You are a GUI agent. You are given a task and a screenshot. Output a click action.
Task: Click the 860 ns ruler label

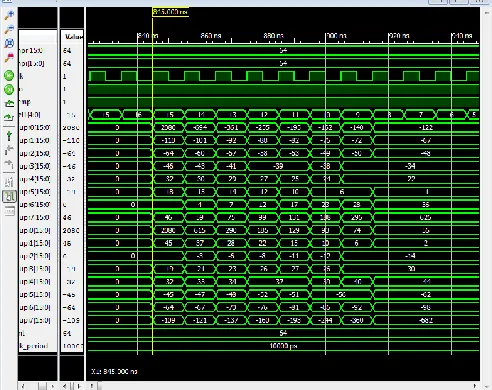coord(211,36)
